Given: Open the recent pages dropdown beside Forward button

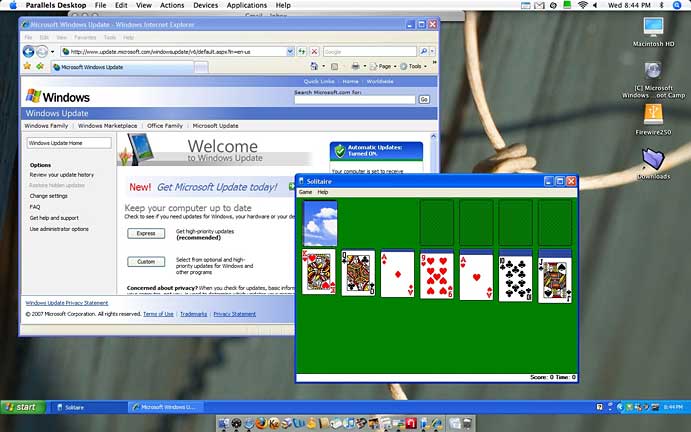Looking at the screenshot, I should [52, 52].
